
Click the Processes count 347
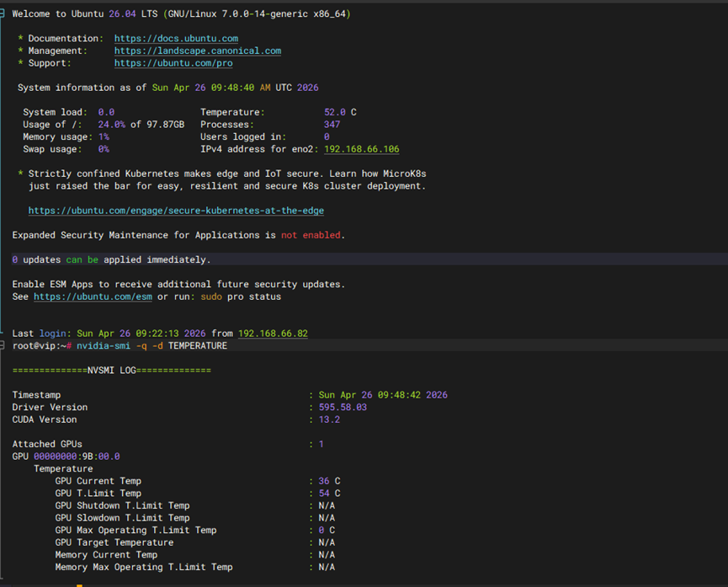(x=332, y=125)
